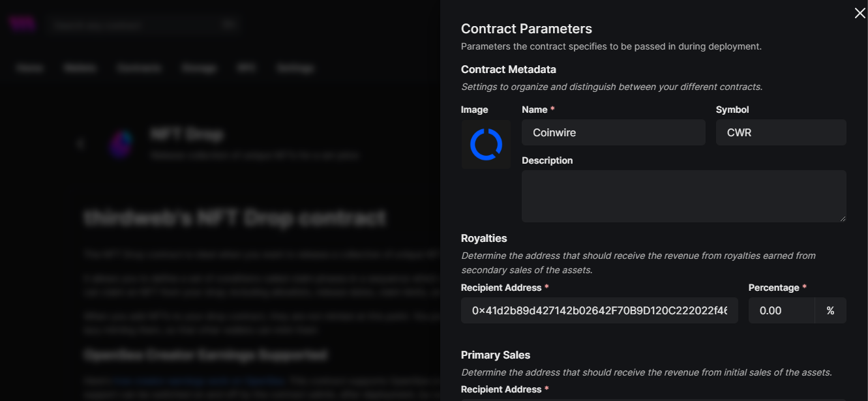The width and height of the screenshot is (868, 401).
Task: Click the back arrow beside NFT Drop
Action: 81,144
